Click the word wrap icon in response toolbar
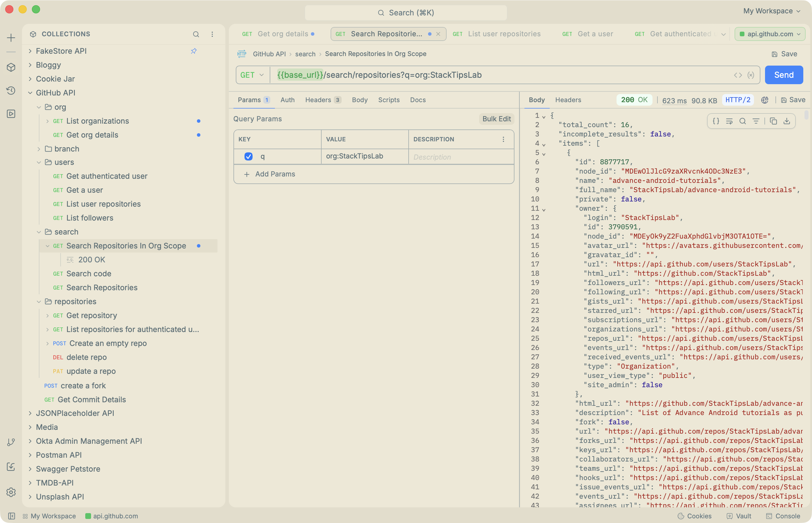The width and height of the screenshot is (812, 523). [729, 121]
